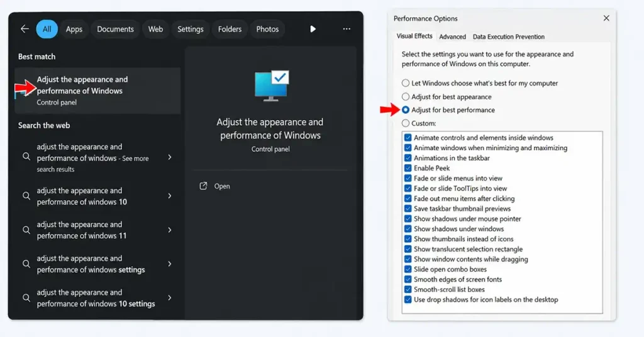Viewport: 644px width, 337px height.
Task: Expand the 'See more search results' chevron
Action: [170, 157]
